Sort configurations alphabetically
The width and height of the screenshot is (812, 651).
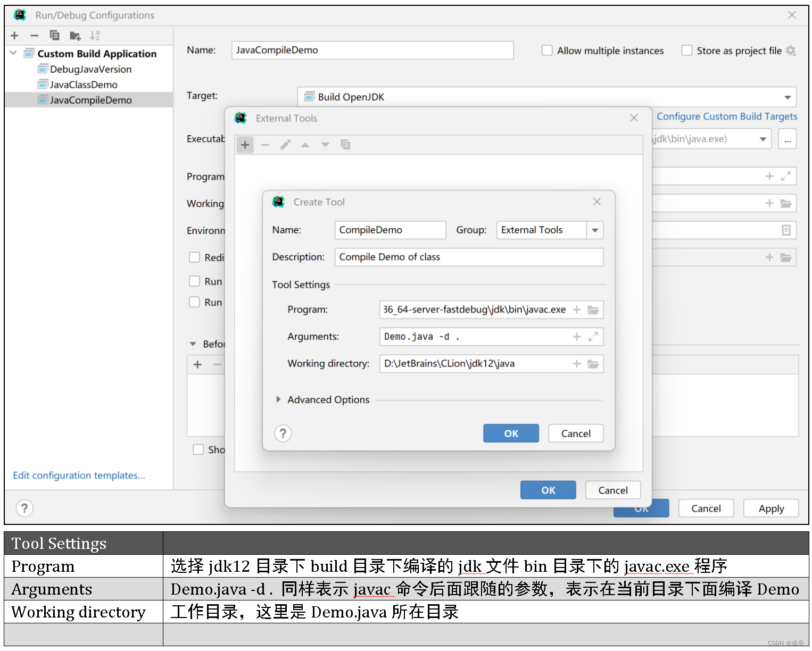95,36
